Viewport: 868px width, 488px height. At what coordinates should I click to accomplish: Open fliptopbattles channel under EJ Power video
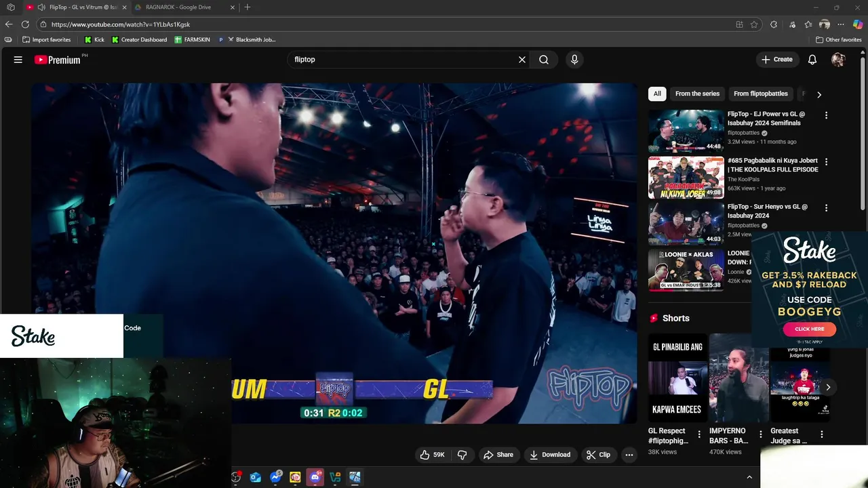tap(744, 133)
